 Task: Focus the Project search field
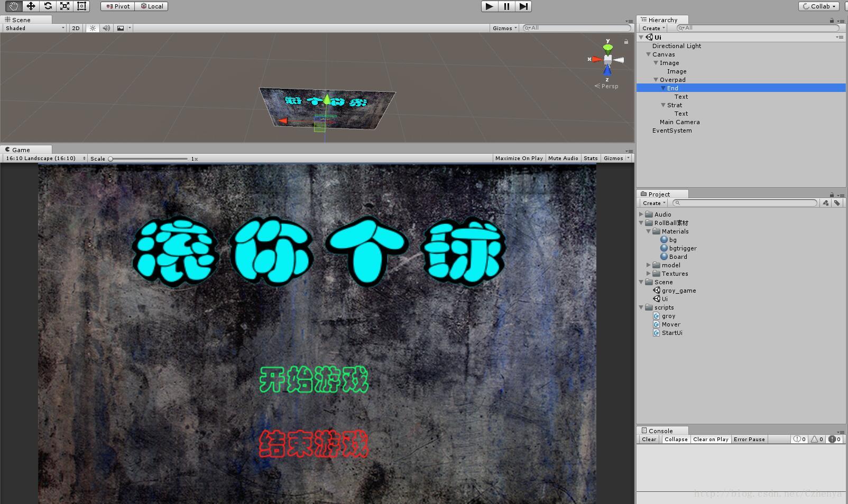[x=745, y=203]
